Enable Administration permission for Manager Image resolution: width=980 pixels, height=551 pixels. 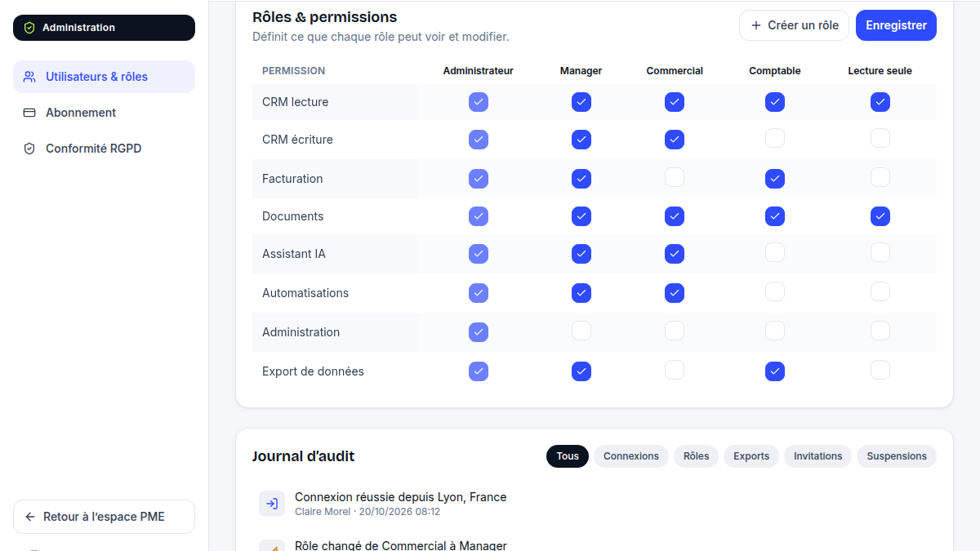click(581, 331)
